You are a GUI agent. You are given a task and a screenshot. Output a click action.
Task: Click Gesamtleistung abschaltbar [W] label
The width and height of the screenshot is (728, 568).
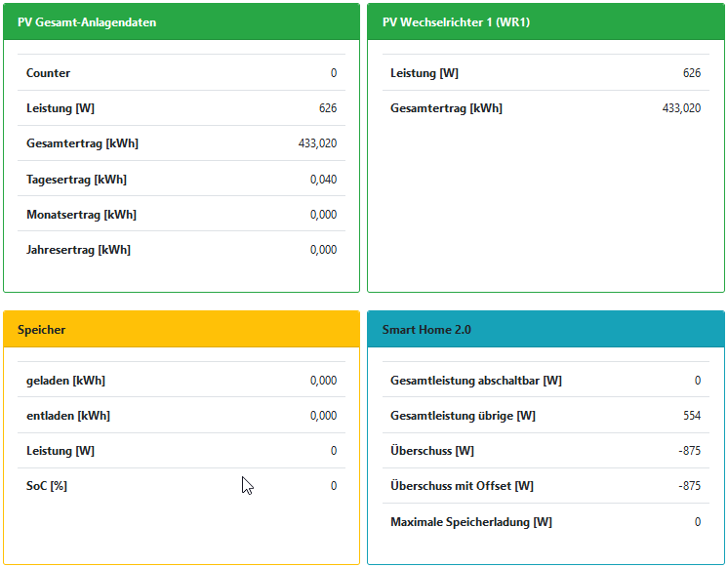pyautogui.click(x=475, y=381)
